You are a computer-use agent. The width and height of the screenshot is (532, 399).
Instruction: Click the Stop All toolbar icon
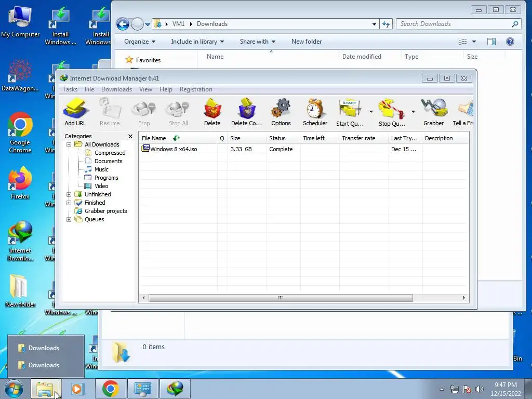[178, 112]
